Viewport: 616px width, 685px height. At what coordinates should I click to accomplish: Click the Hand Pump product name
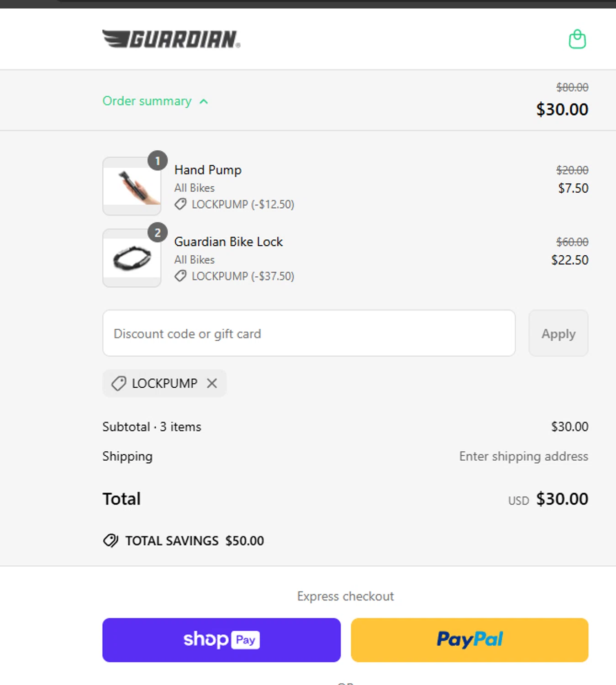pyautogui.click(x=208, y=170)
